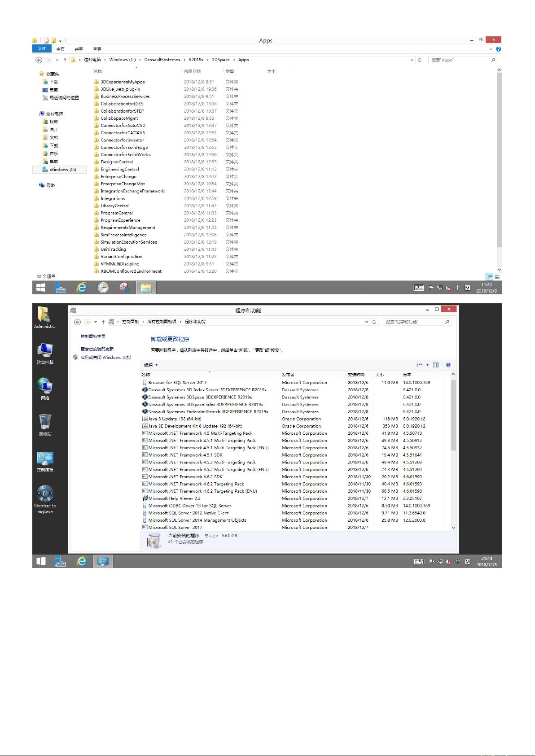Click refresh icon in Apps address bar
This screenshot has height=756, width=535.
point(420,60)
